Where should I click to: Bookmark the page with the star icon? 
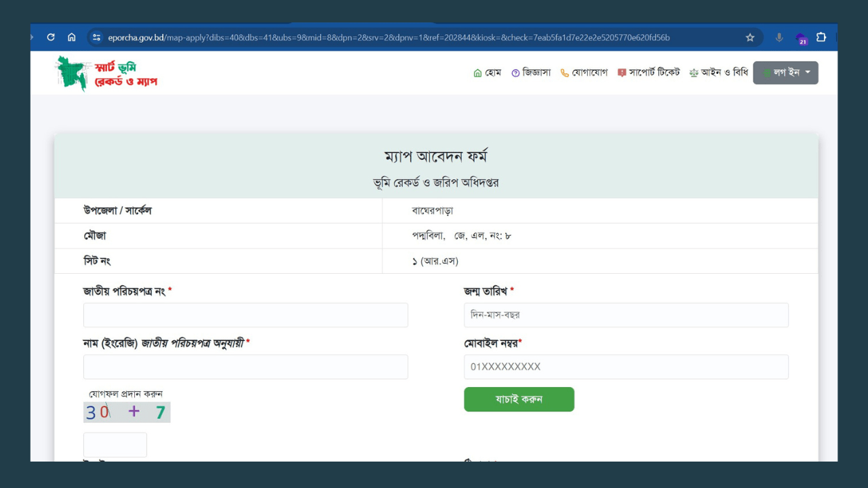(750, 38)
